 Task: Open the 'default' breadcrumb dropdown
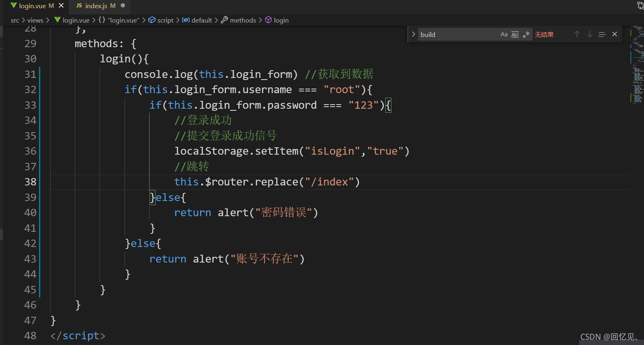[x=198, y=20]
